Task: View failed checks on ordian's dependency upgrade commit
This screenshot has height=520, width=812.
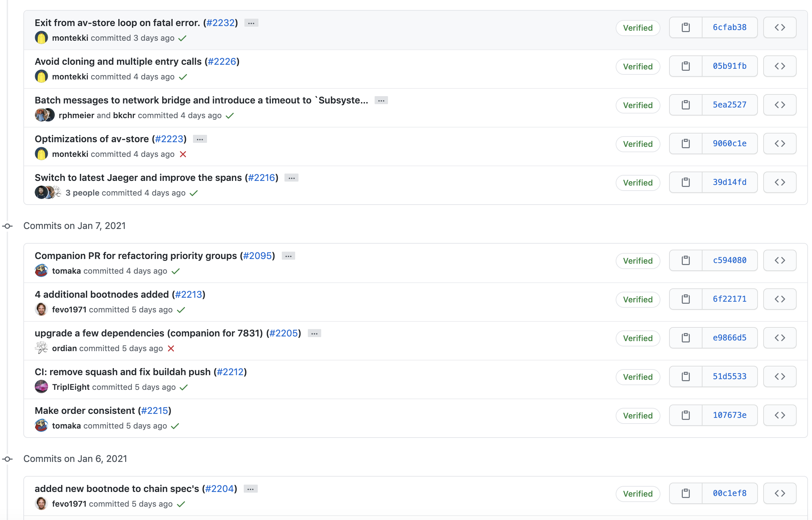Action: coord(171,348)
